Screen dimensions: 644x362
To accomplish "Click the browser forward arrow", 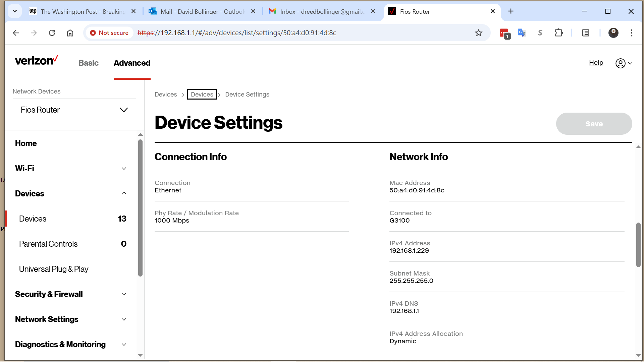I will pos(34,33).
